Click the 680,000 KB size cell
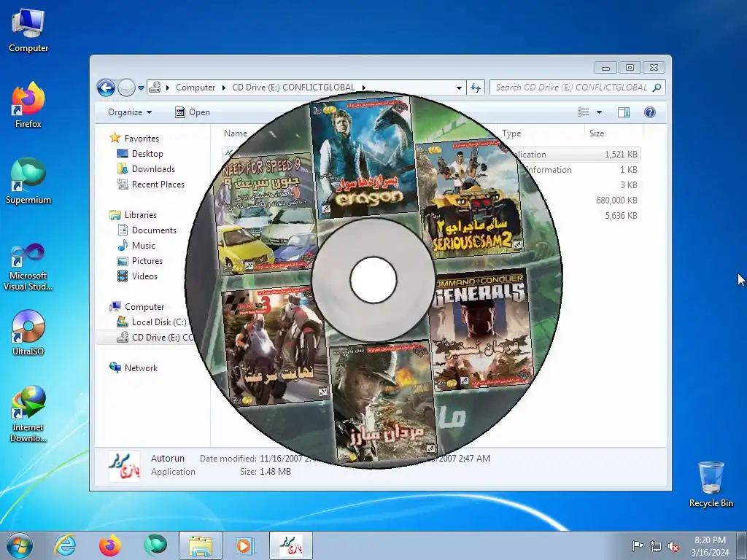Viewport: 747px width, 560px height. coord(616,201)
